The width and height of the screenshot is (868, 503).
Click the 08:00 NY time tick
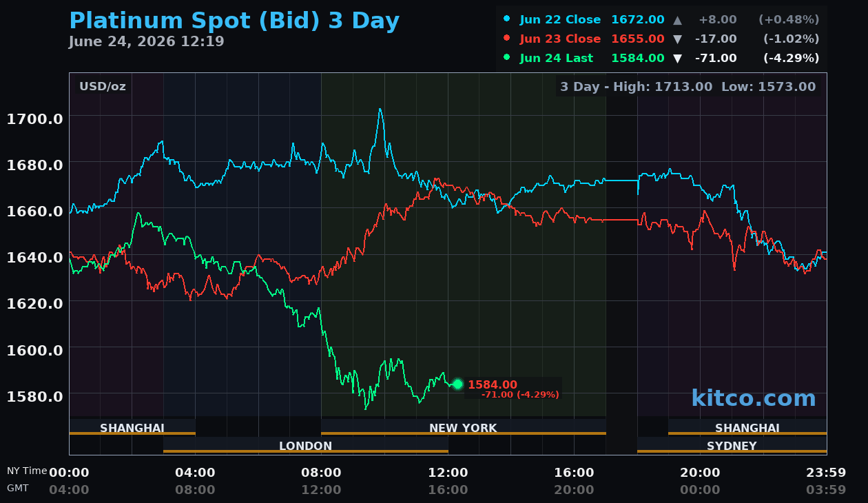pyautogui.click(x=321, y=473)
